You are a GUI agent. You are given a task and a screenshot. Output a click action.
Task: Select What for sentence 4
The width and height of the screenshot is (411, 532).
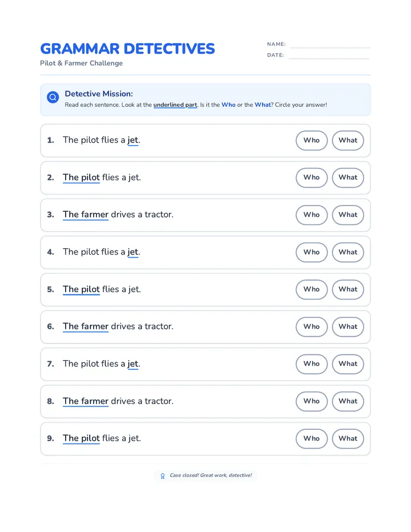coord(348,252)
